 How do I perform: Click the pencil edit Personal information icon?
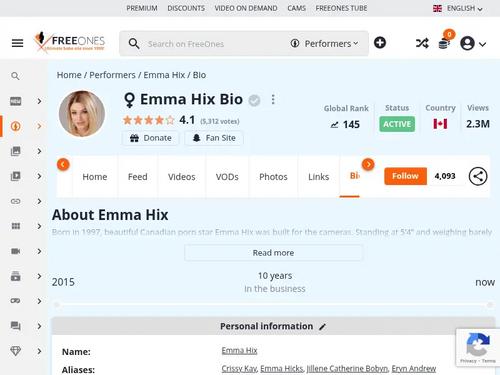[x=322, y=327]
